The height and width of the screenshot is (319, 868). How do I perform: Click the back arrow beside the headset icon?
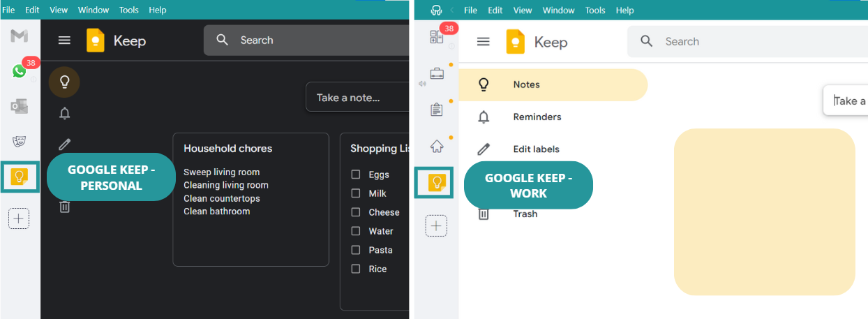451,10
